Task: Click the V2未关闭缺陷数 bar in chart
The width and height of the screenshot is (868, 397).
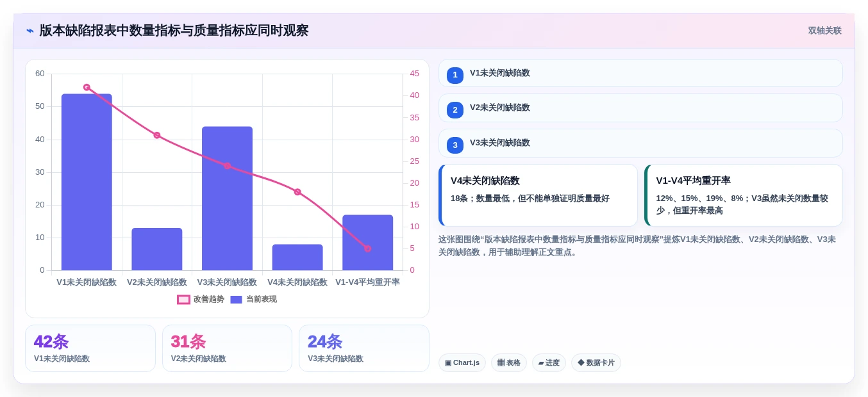Action: [157, 249]
